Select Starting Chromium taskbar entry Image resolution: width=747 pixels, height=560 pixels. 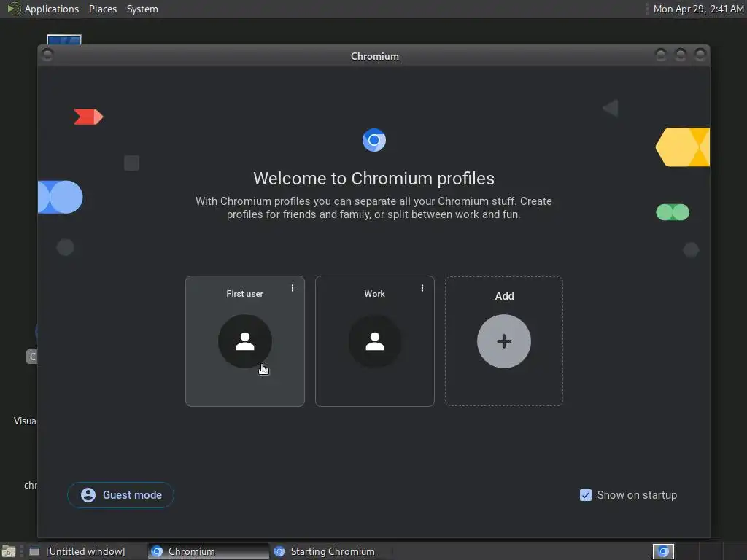(x=332, y=551)
